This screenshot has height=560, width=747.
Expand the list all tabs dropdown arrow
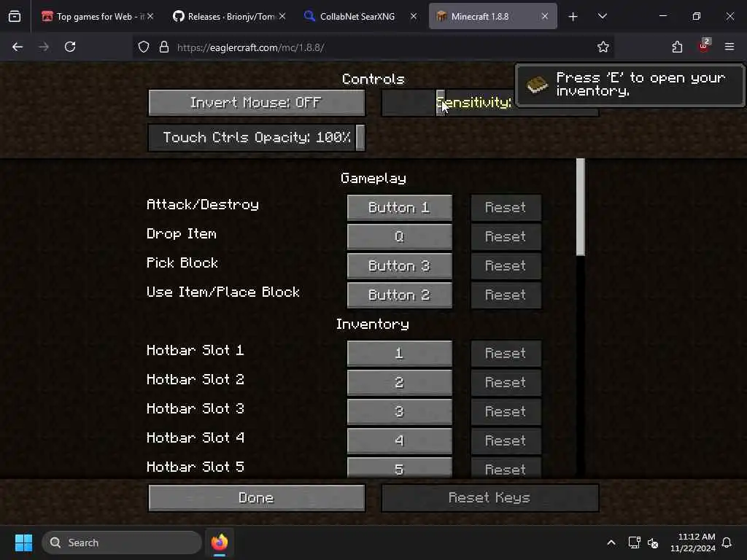[x=602, y=16]
